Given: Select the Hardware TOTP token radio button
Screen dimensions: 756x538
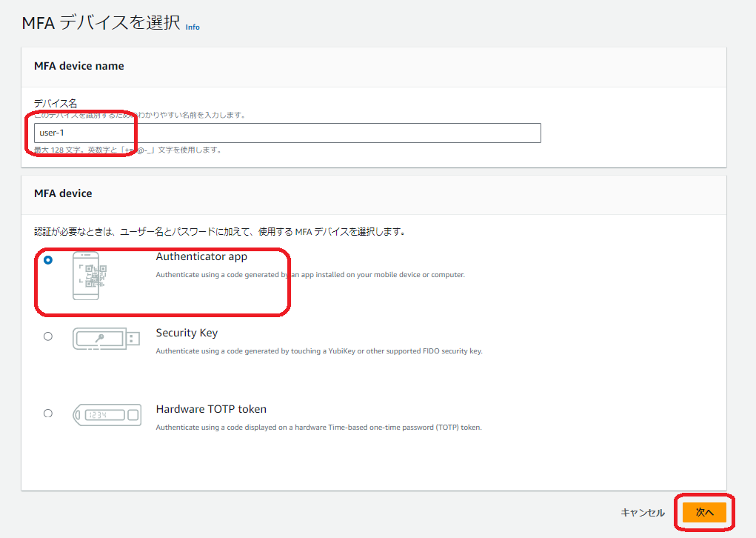Looking at the screenshot, I should 47,414.
